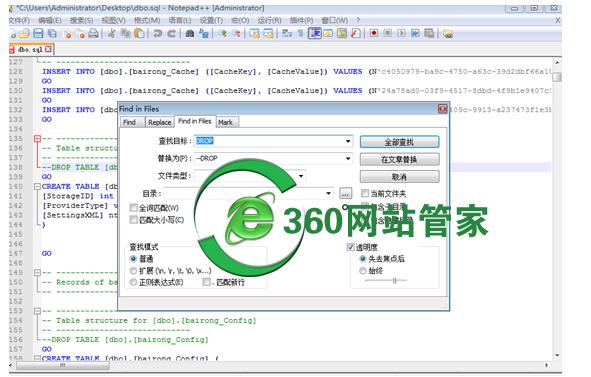
Task: Click the 在文章替换 replace in files button
Action: tap(400, 159)
